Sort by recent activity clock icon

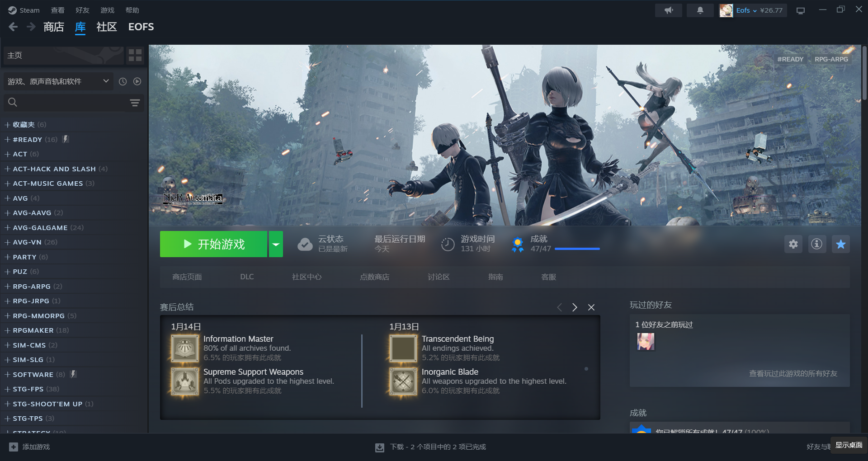coord(123,81)
